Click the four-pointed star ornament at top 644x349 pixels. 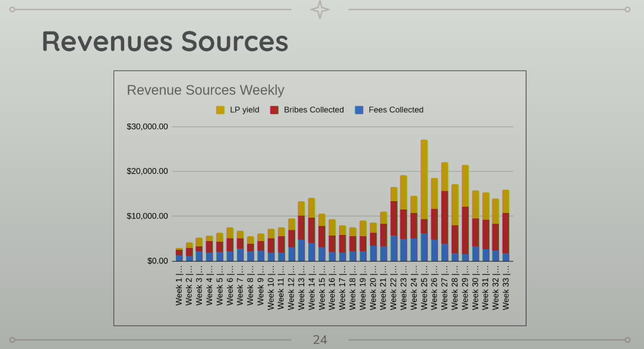(320, 9)
